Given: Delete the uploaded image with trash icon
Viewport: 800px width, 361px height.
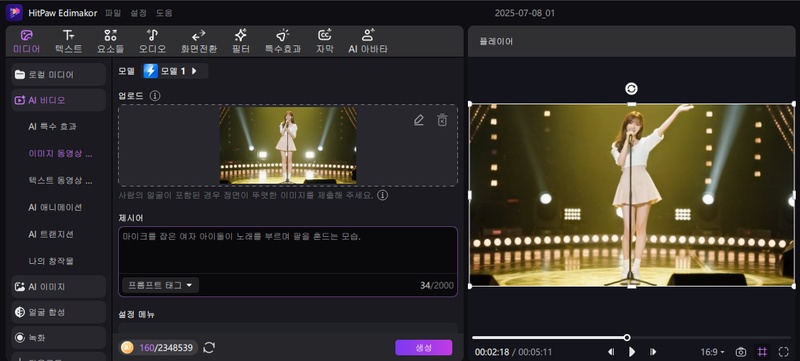Looking at the screenshot, I should [x=442, y=120].
